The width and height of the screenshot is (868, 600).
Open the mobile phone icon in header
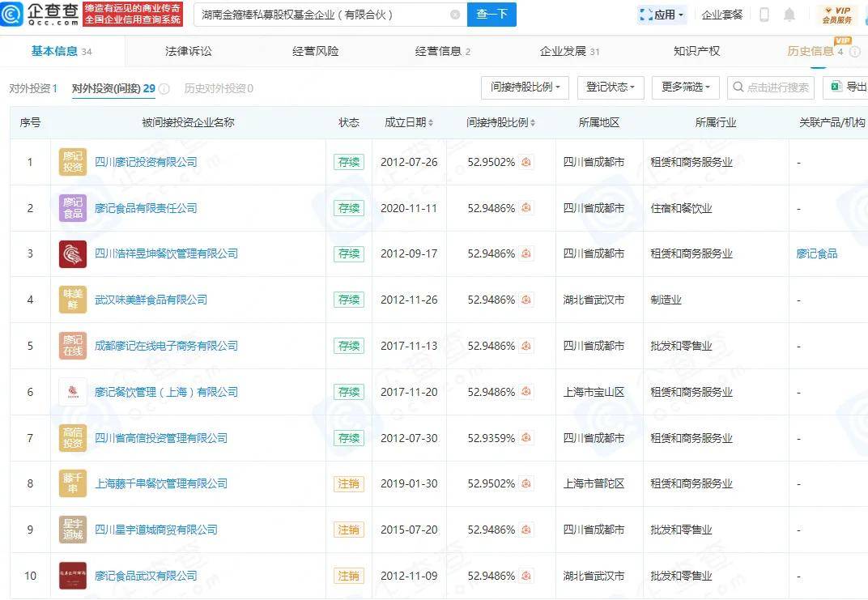click(x=764, y=15)
